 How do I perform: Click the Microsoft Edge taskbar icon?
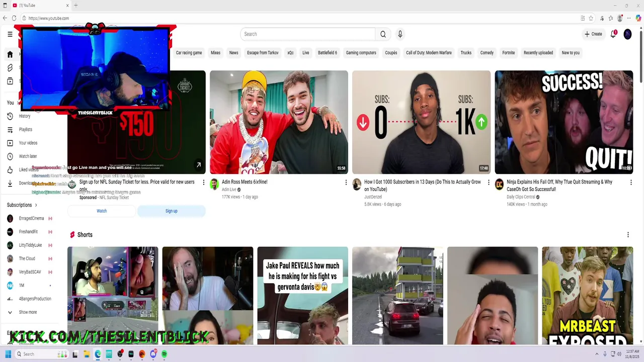click(98, 354)
